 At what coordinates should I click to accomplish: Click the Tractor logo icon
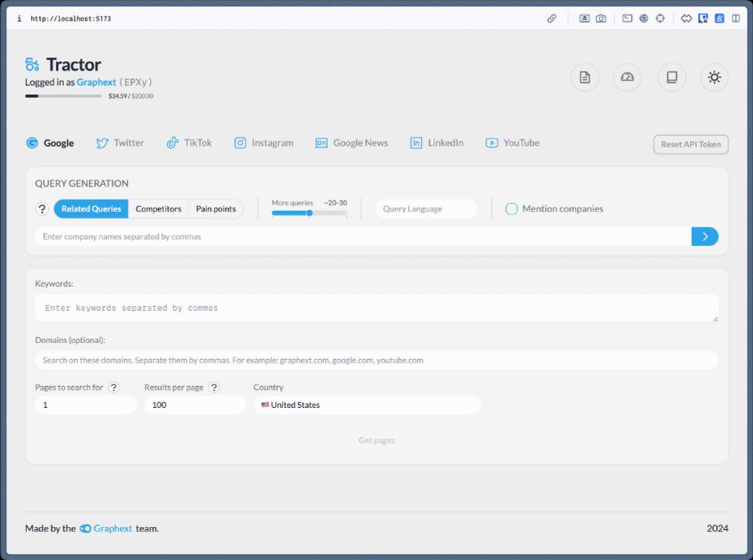(x=32, y=64)
